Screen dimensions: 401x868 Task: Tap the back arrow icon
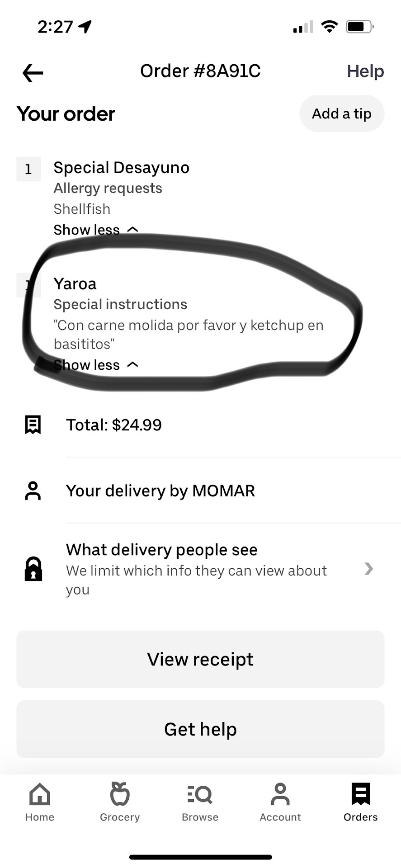33,72
